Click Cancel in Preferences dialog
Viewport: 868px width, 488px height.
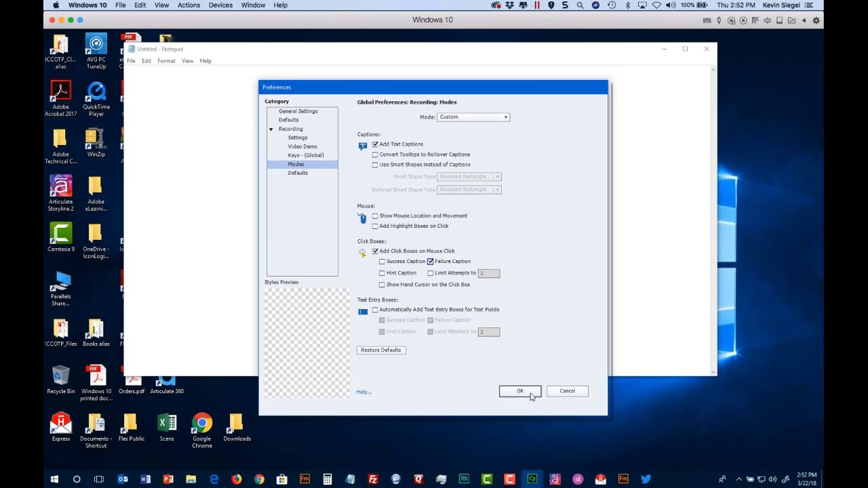pos(567,391)
